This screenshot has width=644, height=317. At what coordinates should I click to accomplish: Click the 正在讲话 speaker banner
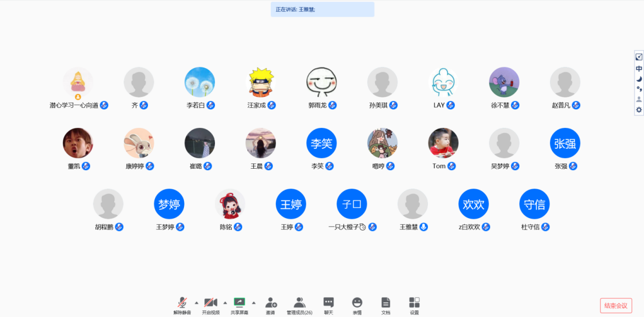322,9
